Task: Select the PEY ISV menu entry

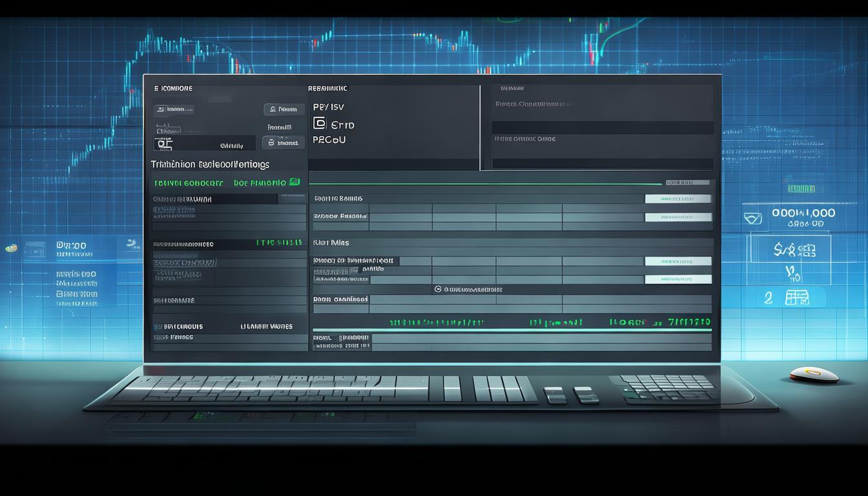Action: [329, 107]
